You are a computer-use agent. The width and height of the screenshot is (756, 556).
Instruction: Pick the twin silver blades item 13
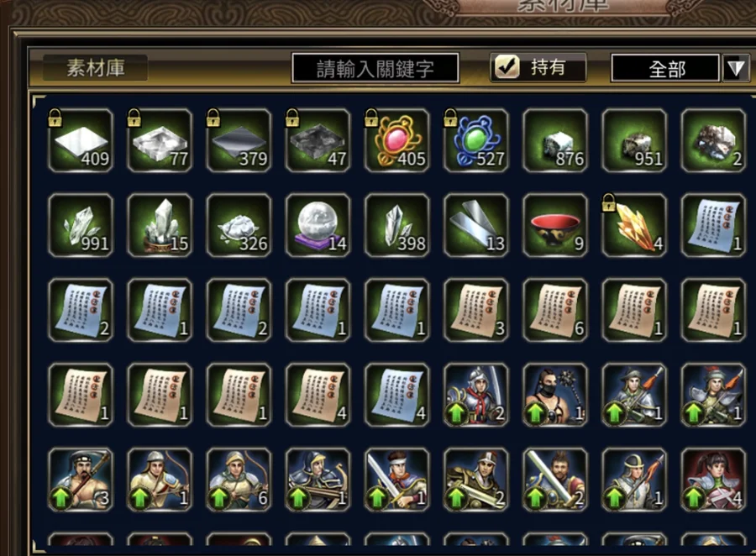(476, 225)
